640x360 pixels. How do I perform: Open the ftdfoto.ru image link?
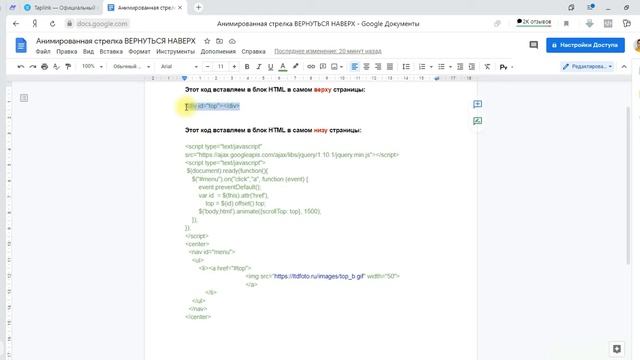click(x=319, y=276)
